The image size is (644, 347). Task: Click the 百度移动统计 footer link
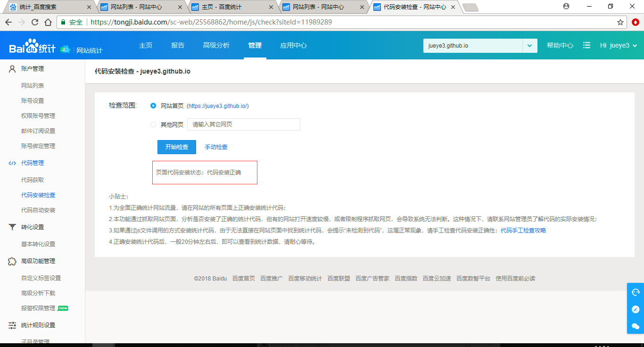(305, 279)
